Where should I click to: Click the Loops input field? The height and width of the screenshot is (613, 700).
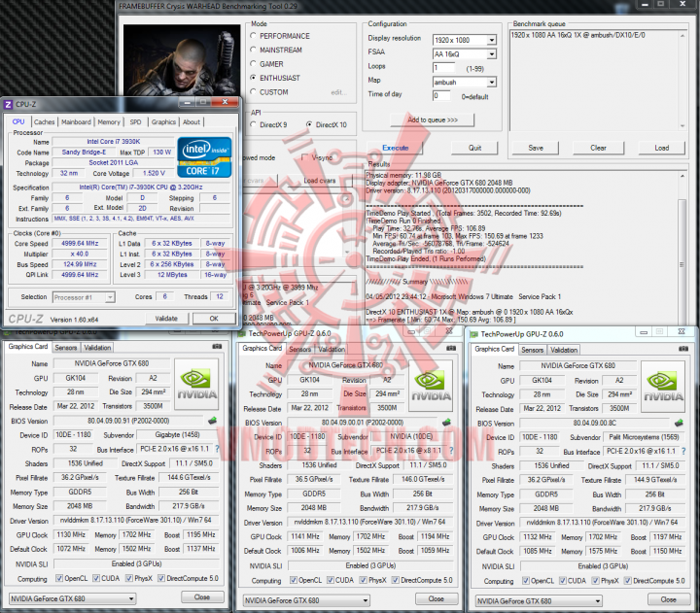click(x=443, y=68)
